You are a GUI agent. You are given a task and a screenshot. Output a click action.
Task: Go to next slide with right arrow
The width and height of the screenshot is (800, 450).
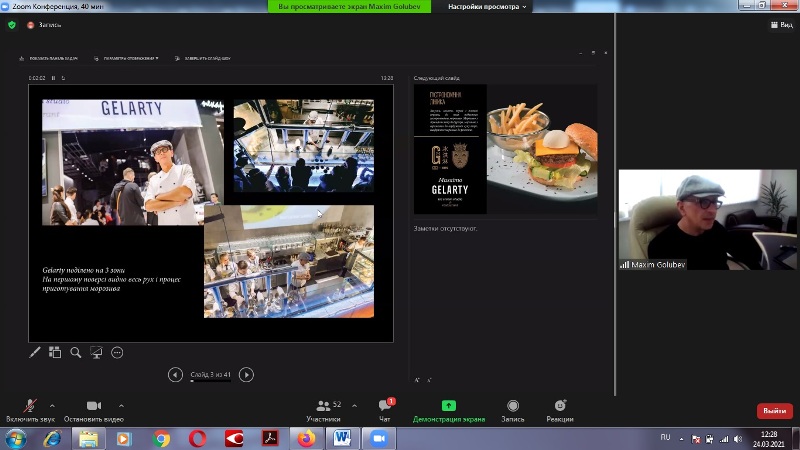pyautogui.click(x=246, y=374)
